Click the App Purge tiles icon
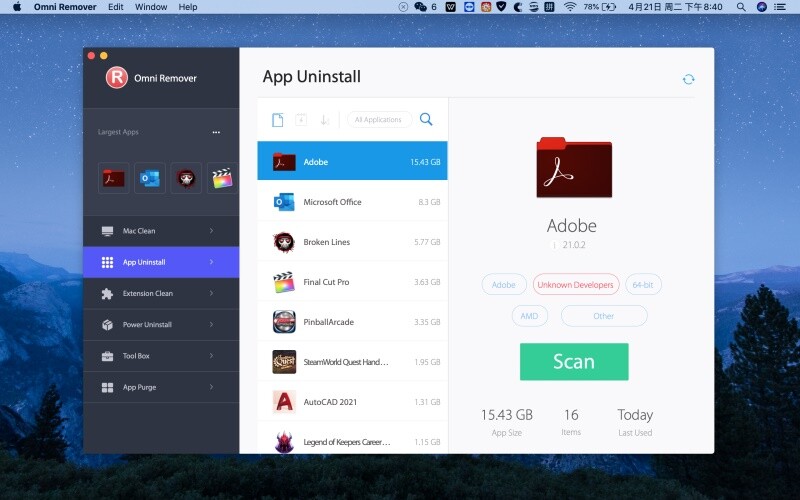 [x=107, y=387]
